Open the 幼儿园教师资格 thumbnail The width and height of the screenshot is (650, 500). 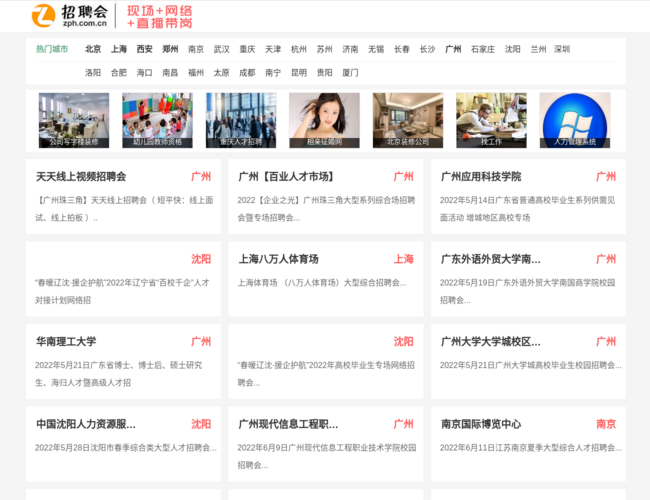(158, 120)
